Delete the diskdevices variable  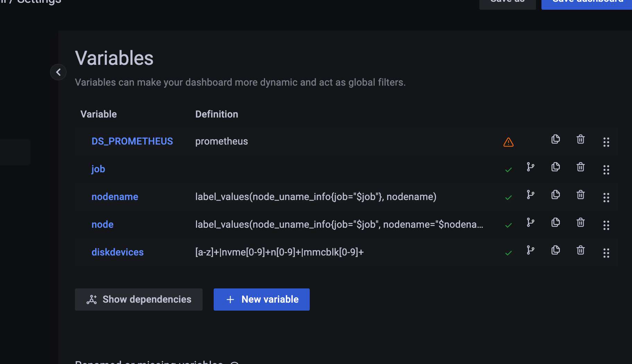[580, 250]
